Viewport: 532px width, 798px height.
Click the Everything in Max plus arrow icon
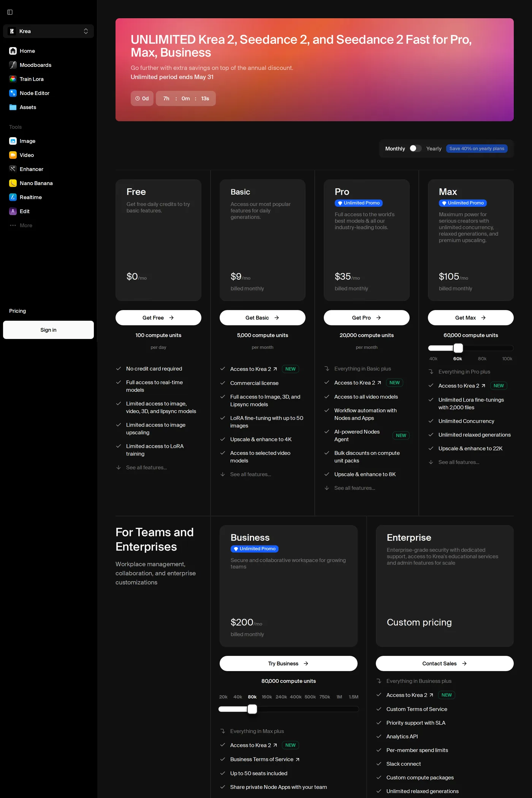click(x=223, y=731)
